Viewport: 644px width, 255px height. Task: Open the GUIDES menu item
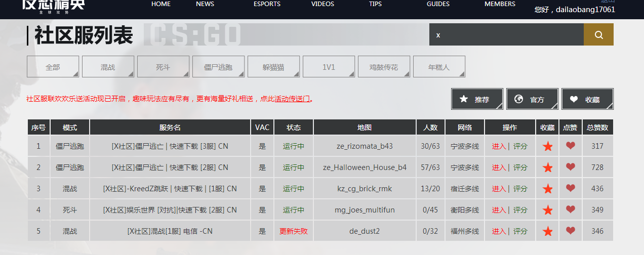438,4
